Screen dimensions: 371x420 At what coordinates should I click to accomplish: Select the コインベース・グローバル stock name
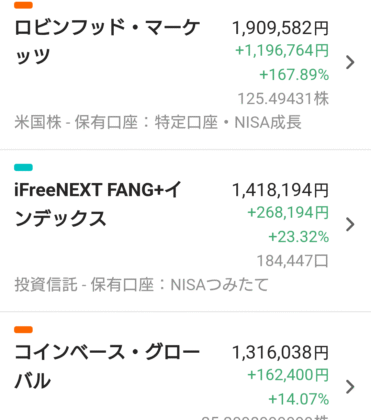[107, 366]
